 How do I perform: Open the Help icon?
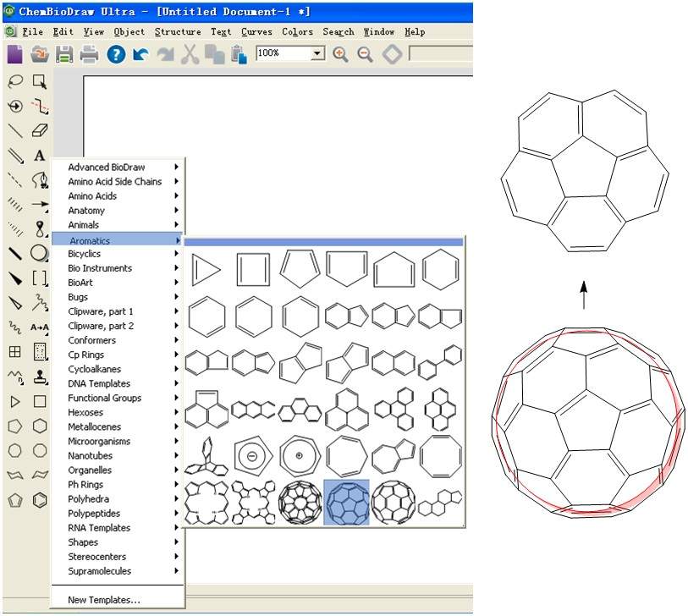pos(116,54)
